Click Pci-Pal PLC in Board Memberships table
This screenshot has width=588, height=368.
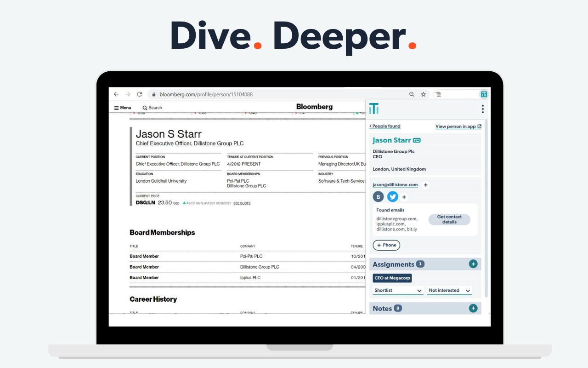[x=251, y=256]
